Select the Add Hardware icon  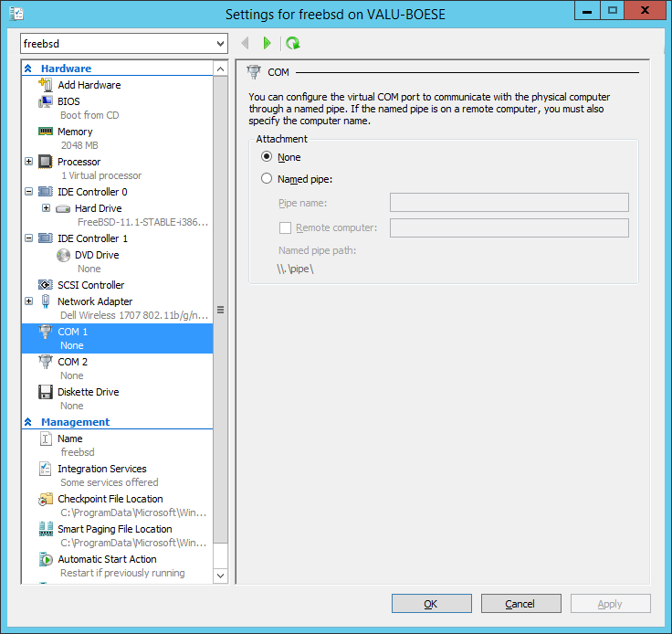(46, 85)
